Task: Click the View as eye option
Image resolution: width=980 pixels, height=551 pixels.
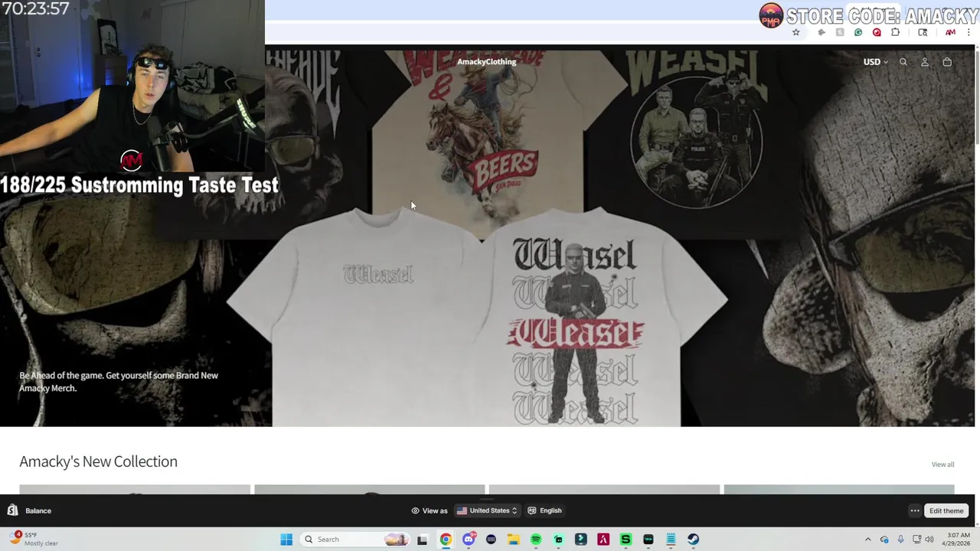Action: point(430,511)
